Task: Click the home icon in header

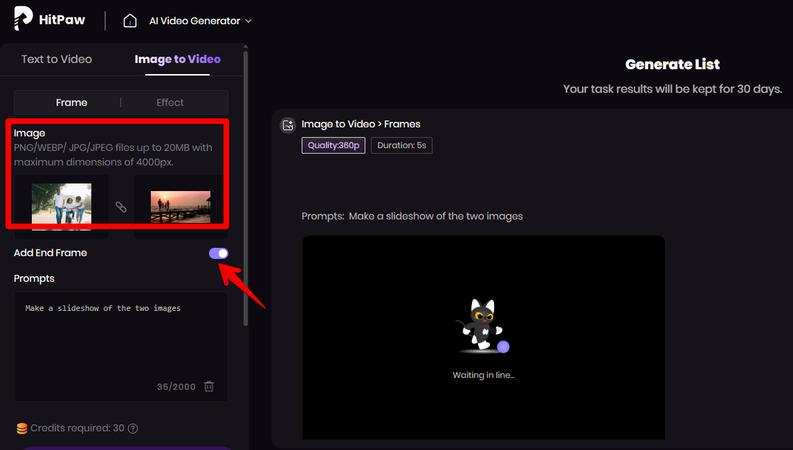Action: (x=130, y=20)
